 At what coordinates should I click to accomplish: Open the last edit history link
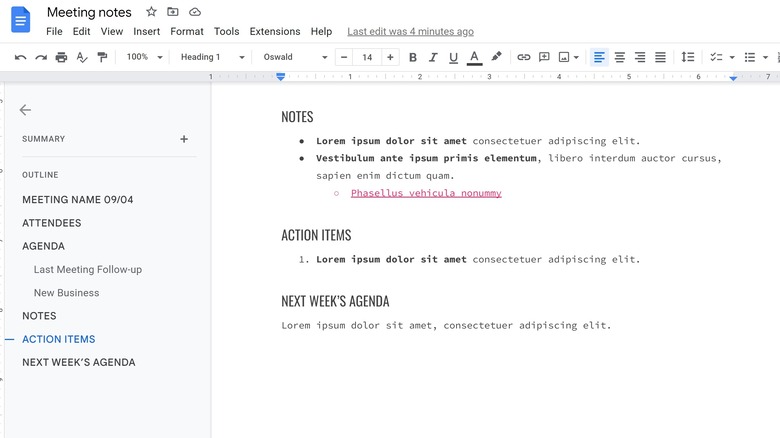tap(410, 32)
